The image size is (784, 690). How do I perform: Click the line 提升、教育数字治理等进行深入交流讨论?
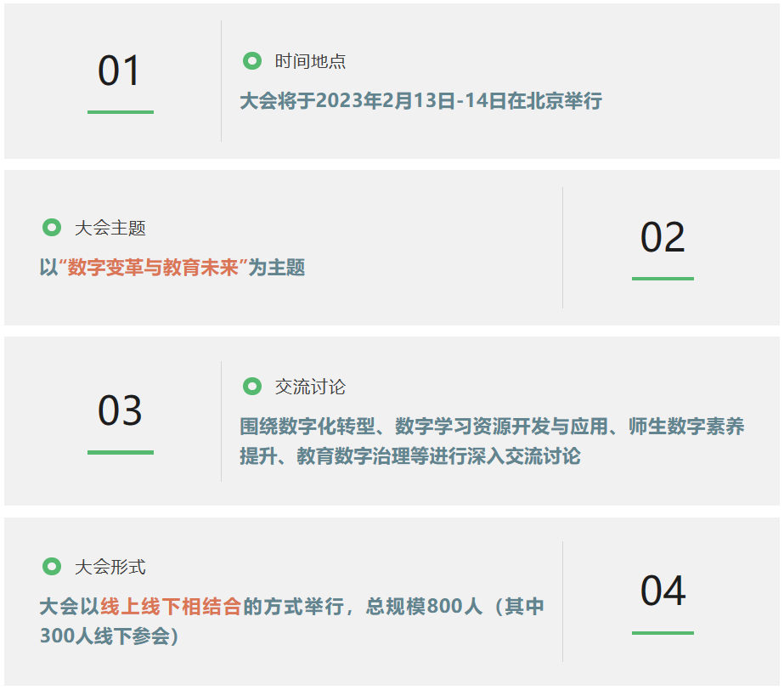click(410, 455)
